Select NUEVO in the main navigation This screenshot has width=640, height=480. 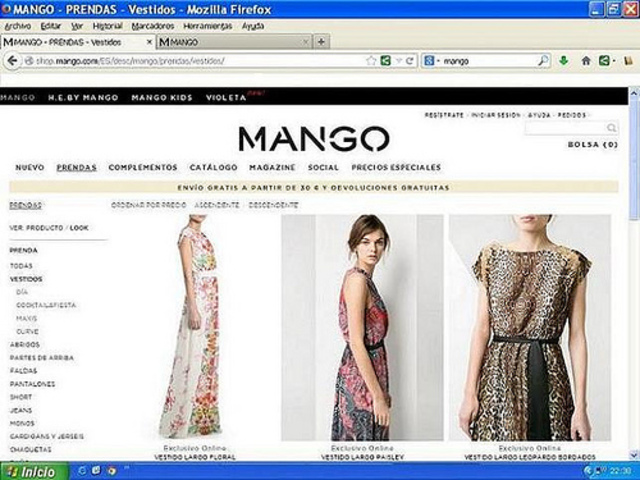(29, 167)
